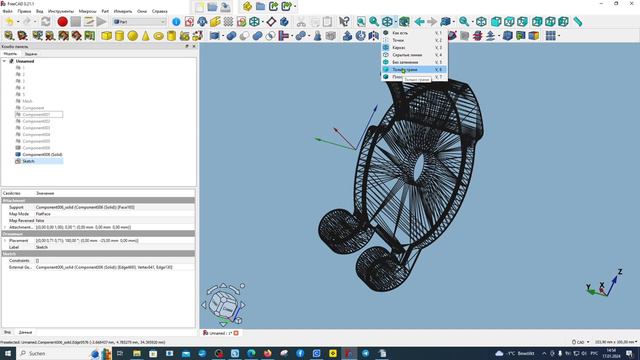Switch to the Данные tab at panel bottom
This screenshot has height=360, width=640.
[25, 332]
